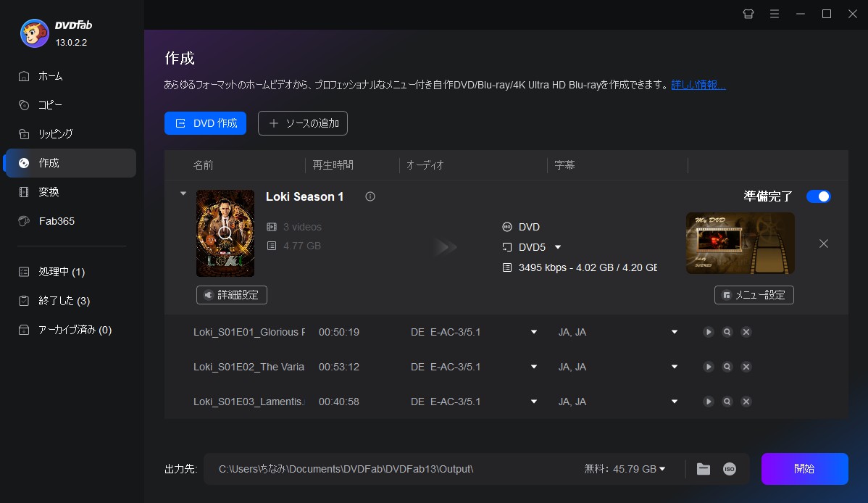
Task: Open audio dropdown for Loki_S01E03
Action: coord(534,402)
